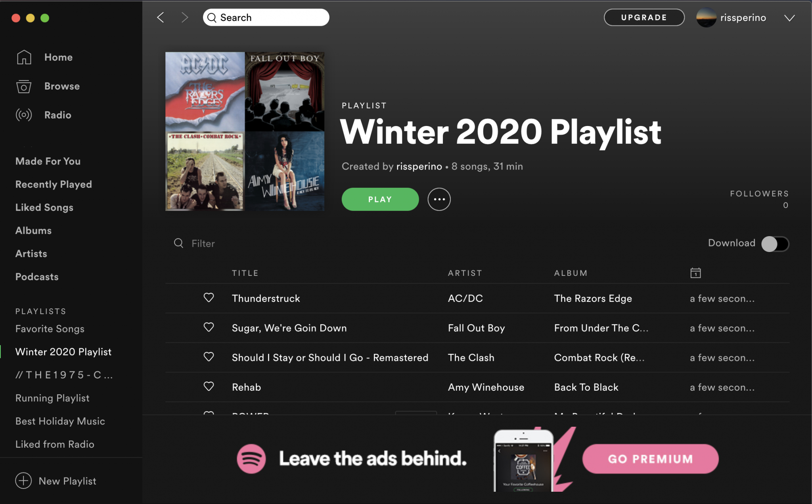Click the UPGRADE button
The height and width of the screenshot is (504, 812).
(x=644, y=17)
